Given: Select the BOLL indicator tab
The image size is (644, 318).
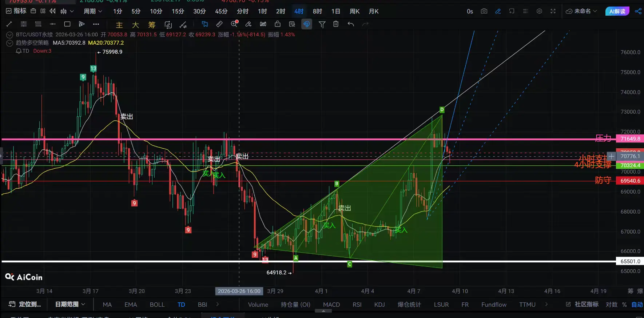Looking at the screenshot, I should (157, 305).
